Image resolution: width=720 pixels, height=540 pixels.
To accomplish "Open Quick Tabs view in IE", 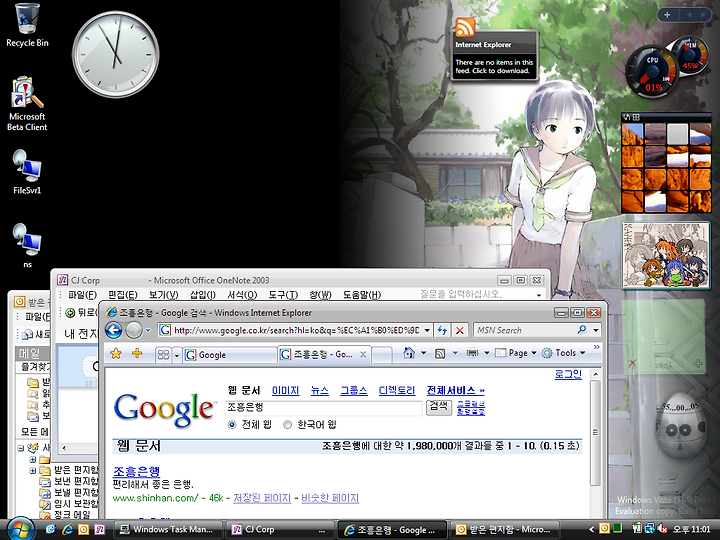I will (163, 354).
